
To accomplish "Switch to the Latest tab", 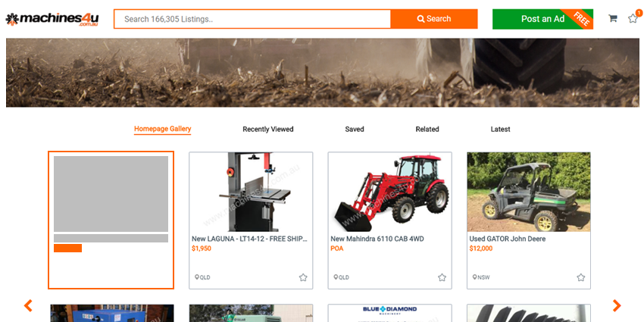I will pos(500,129).
